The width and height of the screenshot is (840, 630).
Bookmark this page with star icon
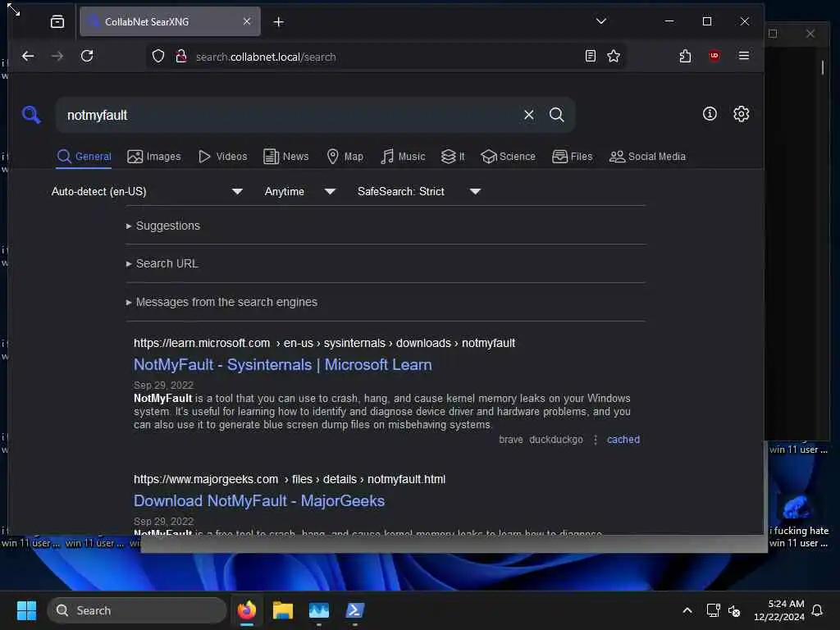point(614,56)
